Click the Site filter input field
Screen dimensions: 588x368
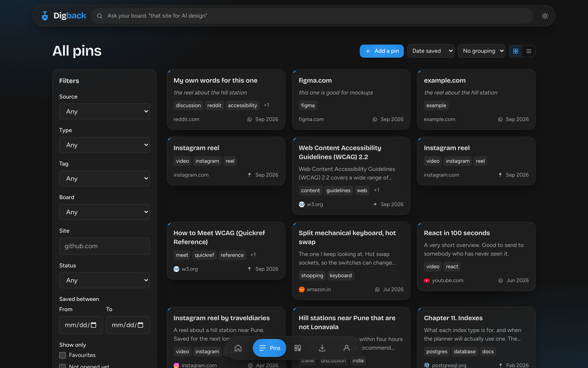(105, 246)
